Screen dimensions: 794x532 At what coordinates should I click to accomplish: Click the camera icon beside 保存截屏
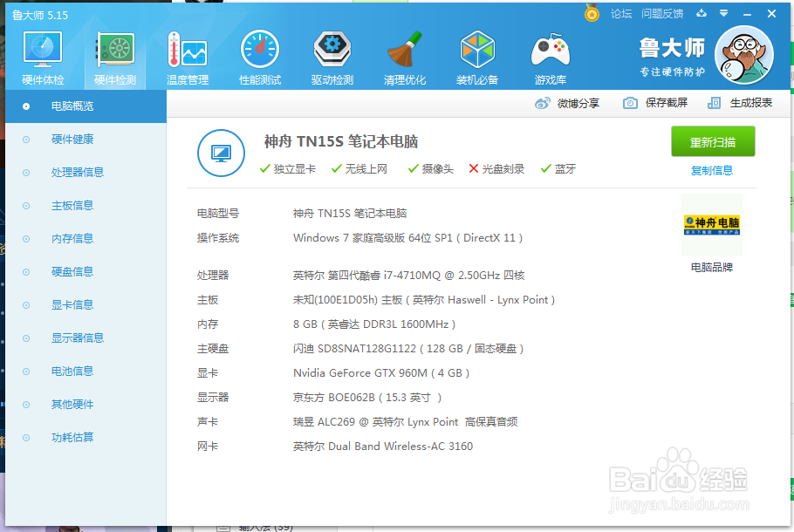click(630, 103)
